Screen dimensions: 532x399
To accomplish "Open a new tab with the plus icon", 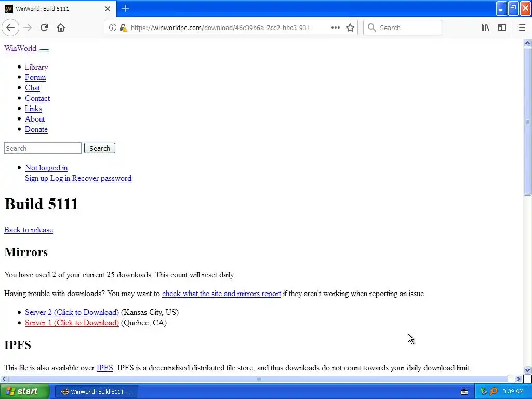I will [125, 8].
